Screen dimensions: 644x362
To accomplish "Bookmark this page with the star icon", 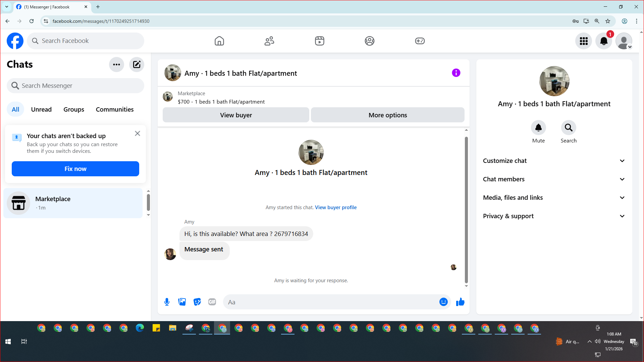I will tap(608, 21).
